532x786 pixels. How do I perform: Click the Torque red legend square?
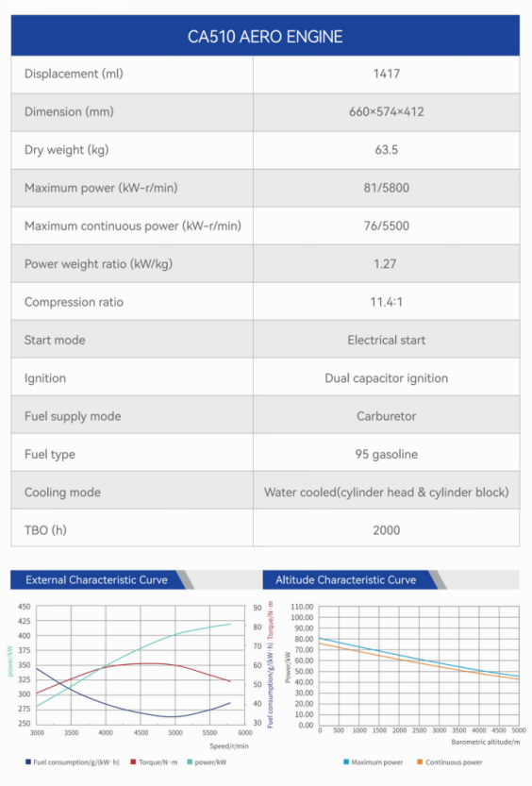click(133, 762)
